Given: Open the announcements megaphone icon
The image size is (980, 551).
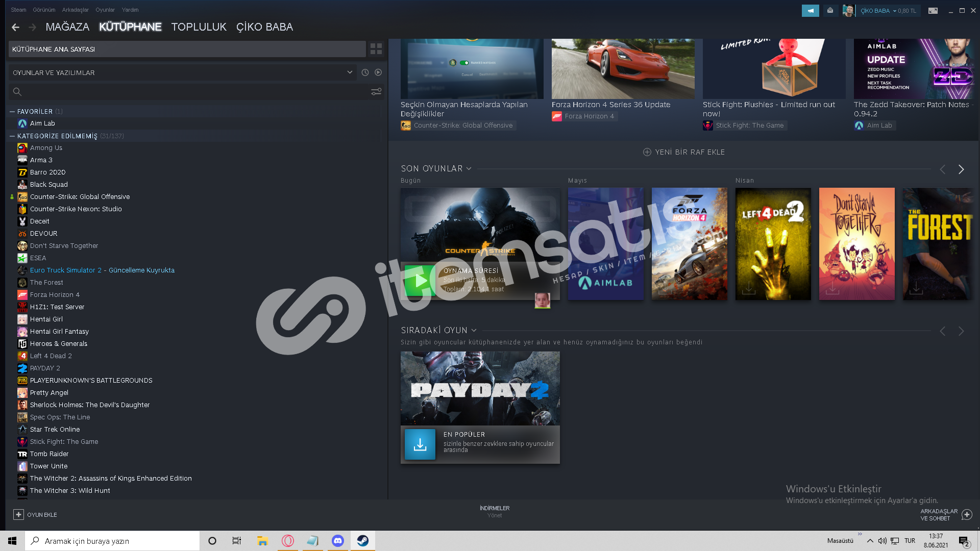Looking at the screenshot, I should (x=810, y=10).
